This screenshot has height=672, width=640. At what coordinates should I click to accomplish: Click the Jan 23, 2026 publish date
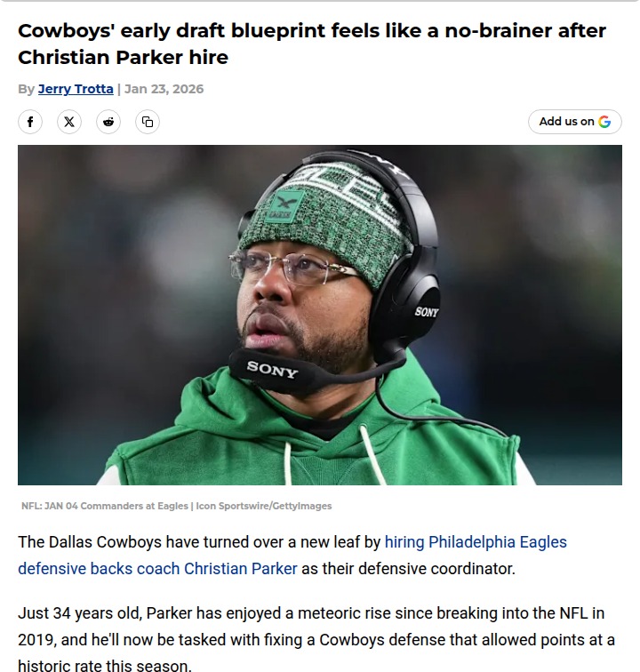(164, 89)
